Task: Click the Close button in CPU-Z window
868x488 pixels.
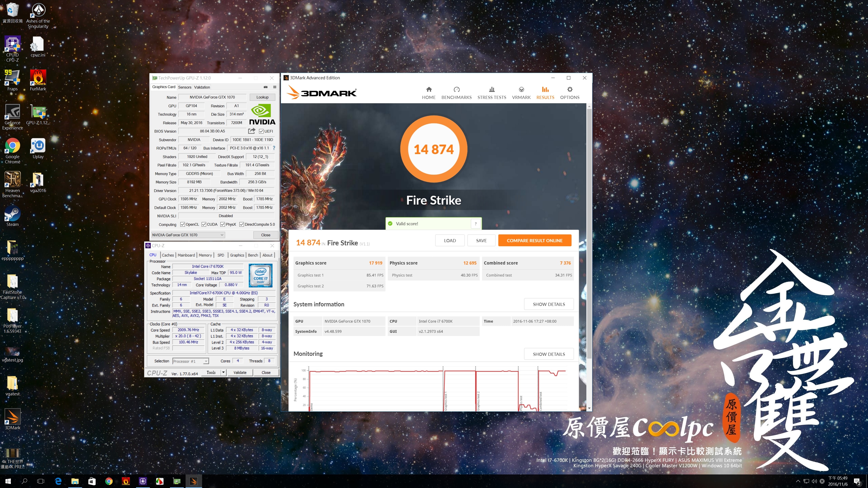Action: coord(266,372)
